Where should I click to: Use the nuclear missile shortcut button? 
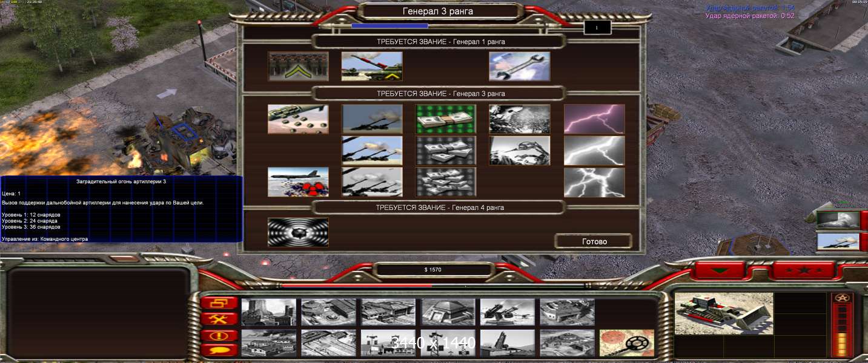coord(838,220)
